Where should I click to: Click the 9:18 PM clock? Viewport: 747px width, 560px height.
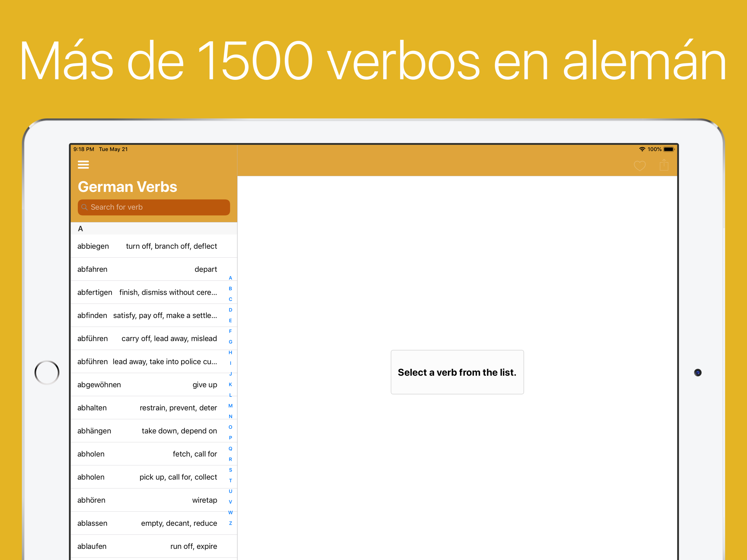[84, 149]
